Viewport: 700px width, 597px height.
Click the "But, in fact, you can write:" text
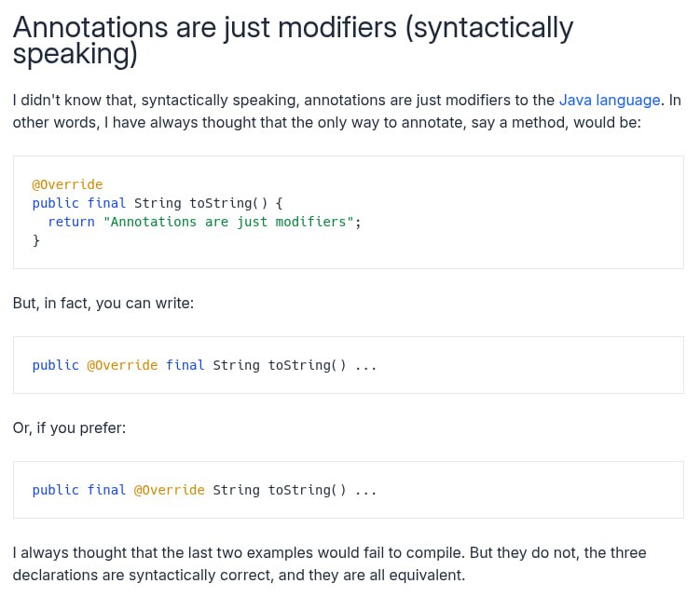[x=103, y=304]
